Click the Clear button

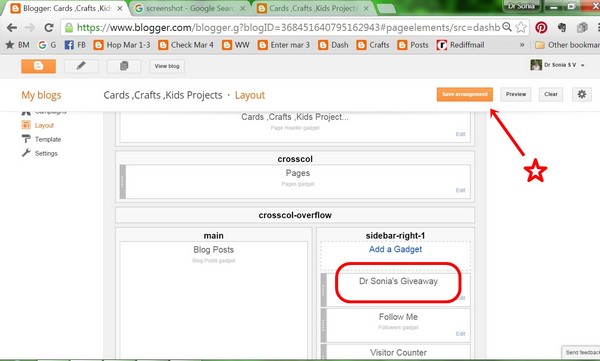tap(551, 94)
